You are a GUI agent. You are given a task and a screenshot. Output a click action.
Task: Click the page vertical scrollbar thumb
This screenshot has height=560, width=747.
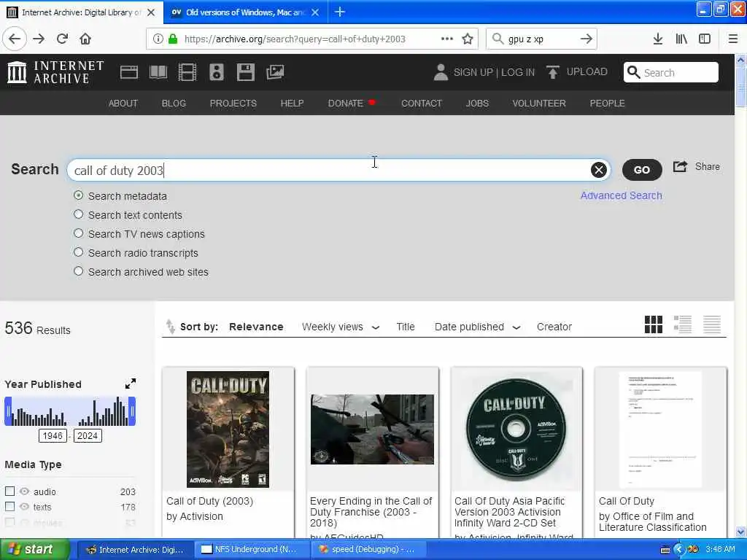(x=740, y=87)
